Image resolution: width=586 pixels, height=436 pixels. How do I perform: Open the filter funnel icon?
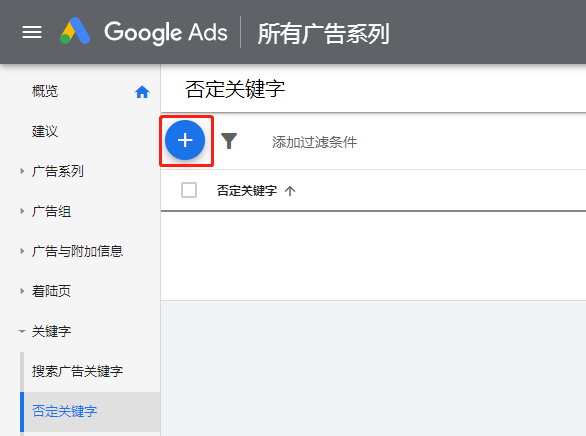(229, 141)
